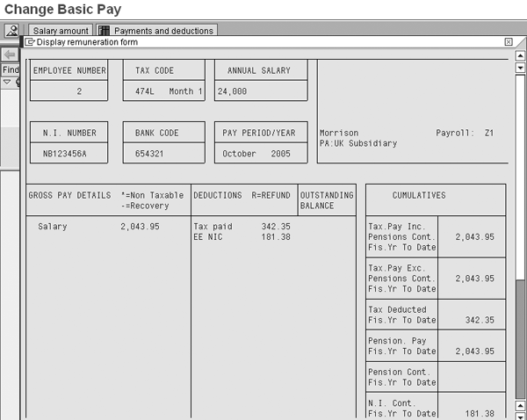
Task: Click the vertical scrollbar thumb
Action: click(520, 344)
